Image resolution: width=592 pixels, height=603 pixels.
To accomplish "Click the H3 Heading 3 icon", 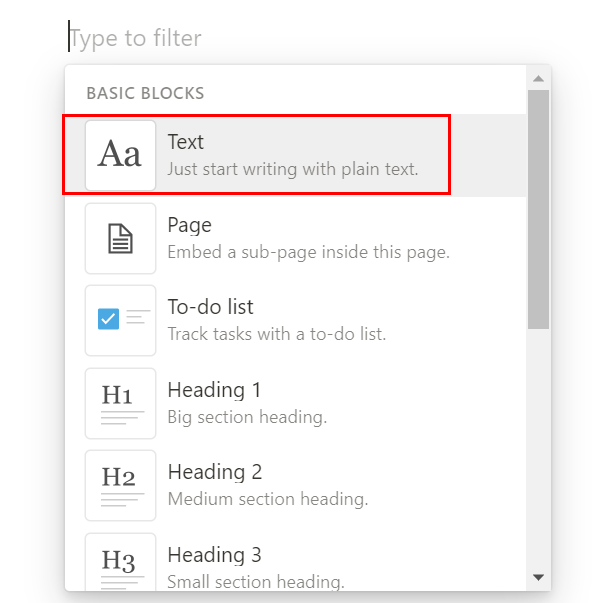I will pyautogui.click(x=120, y=562).
